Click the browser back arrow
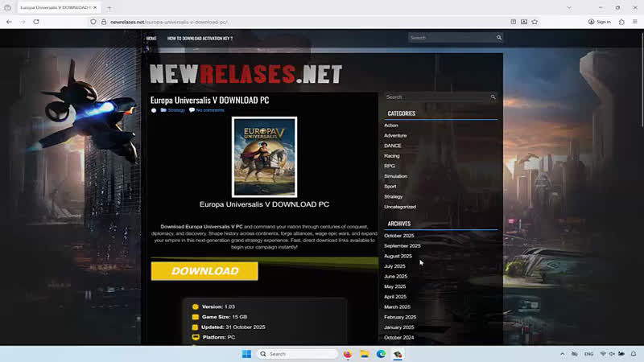The image size is (644, 362). (x=9, y=22)
